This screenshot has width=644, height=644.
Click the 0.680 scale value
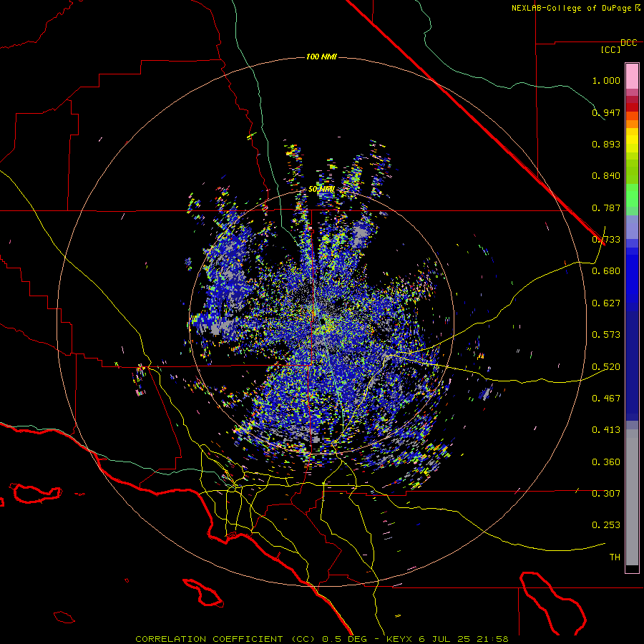coord(606,271)
